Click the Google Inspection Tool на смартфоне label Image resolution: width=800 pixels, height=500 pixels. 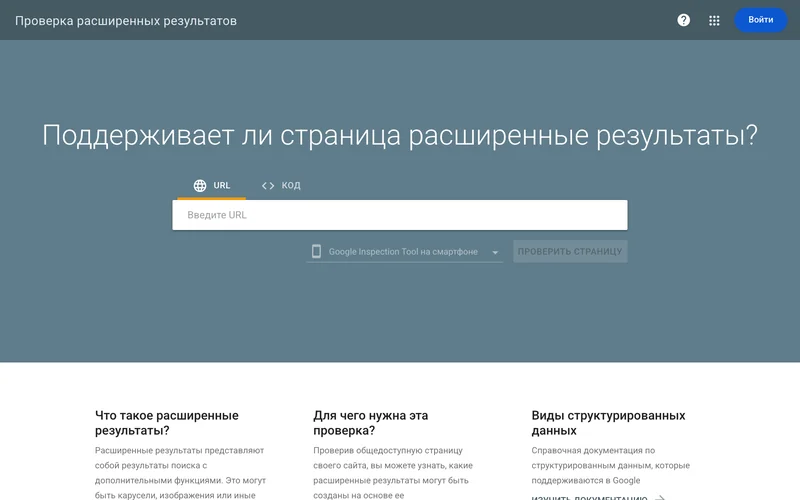coord(403,252)
